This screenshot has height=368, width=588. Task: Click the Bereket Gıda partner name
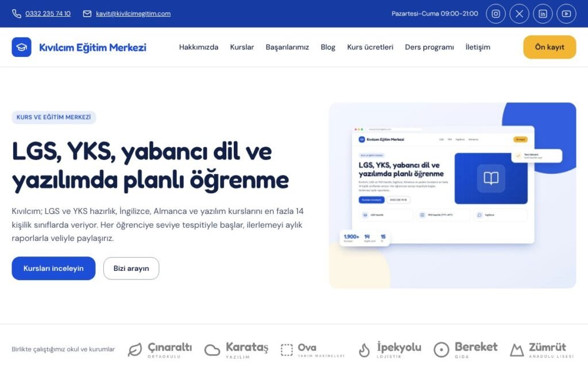(x=476, y=350)
